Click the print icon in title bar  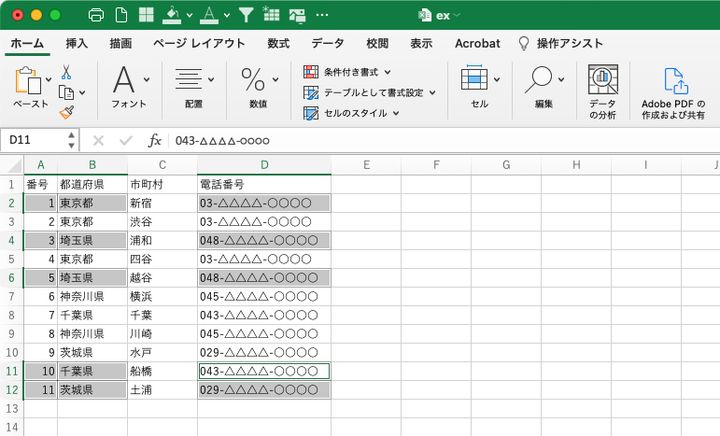pos(96,16)
